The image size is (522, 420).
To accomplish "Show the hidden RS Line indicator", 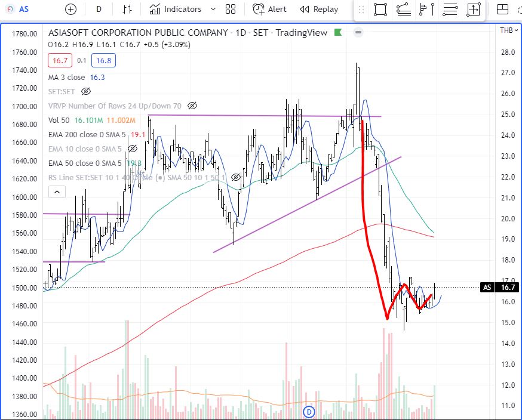I will tap(236, 177).
